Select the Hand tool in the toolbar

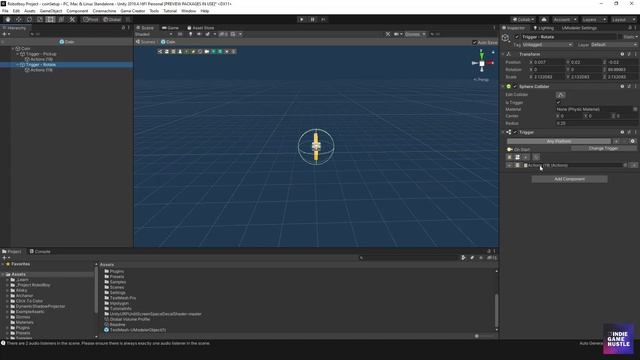click(x=8, y=20)
